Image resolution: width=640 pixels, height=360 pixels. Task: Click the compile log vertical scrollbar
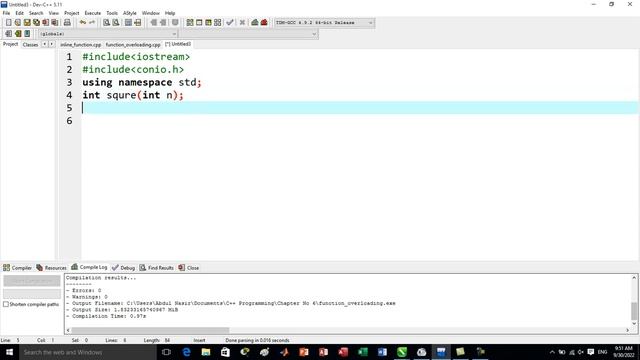pos(634,311)
